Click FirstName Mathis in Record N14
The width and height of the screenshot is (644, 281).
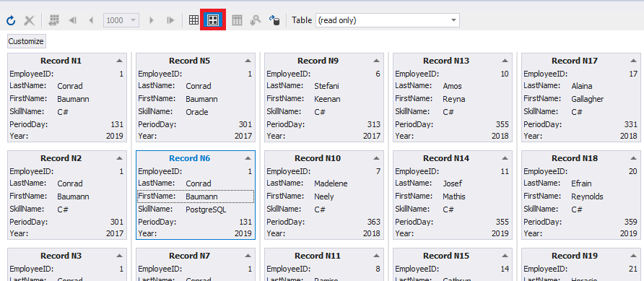[454, 196]
